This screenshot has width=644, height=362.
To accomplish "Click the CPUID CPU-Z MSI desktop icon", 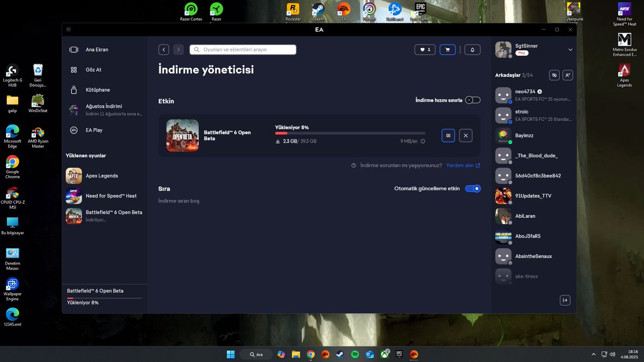I will coord(12,198).
